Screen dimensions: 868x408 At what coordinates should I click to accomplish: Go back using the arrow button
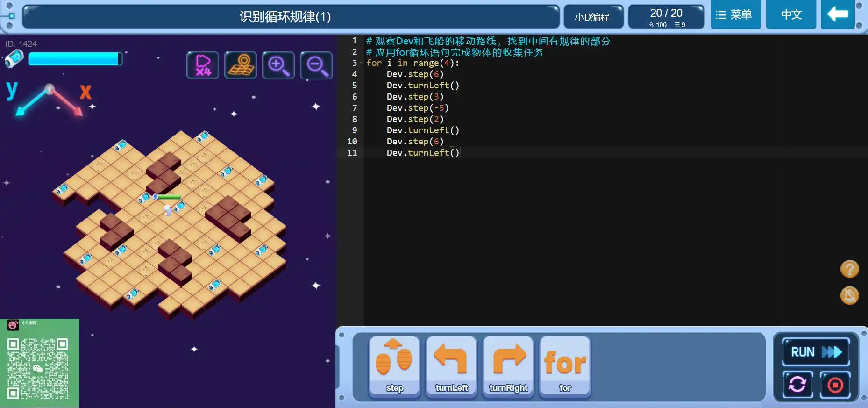pyautogui.click(x=838, y=15)
